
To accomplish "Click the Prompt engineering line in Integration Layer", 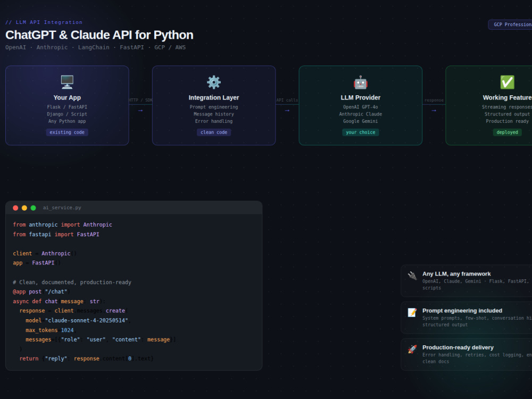I will (214, 107).
